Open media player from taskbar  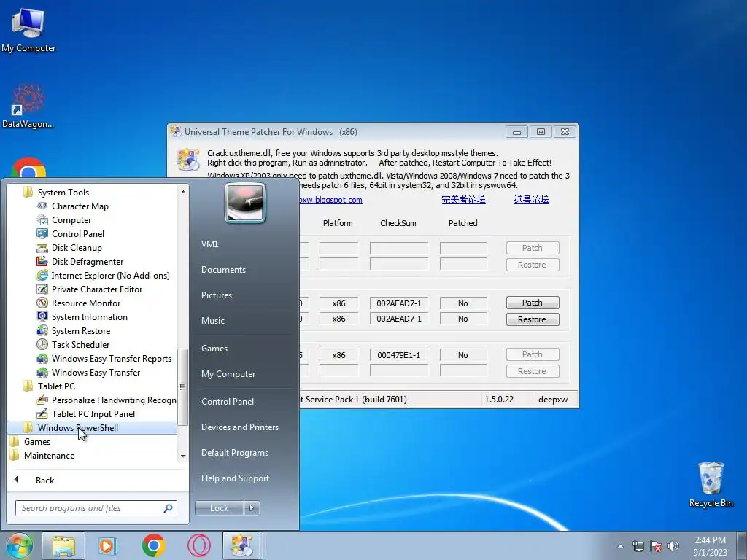(108, 545)
